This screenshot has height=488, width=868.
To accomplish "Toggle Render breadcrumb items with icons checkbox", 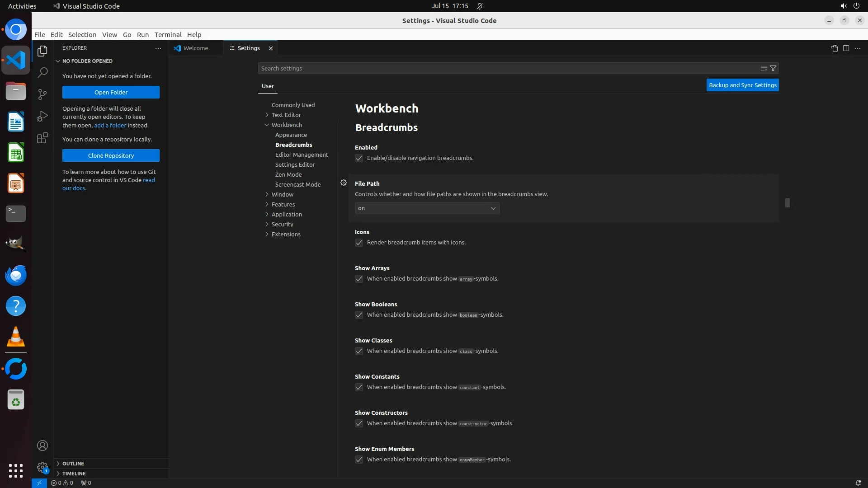I will (359, 243).
